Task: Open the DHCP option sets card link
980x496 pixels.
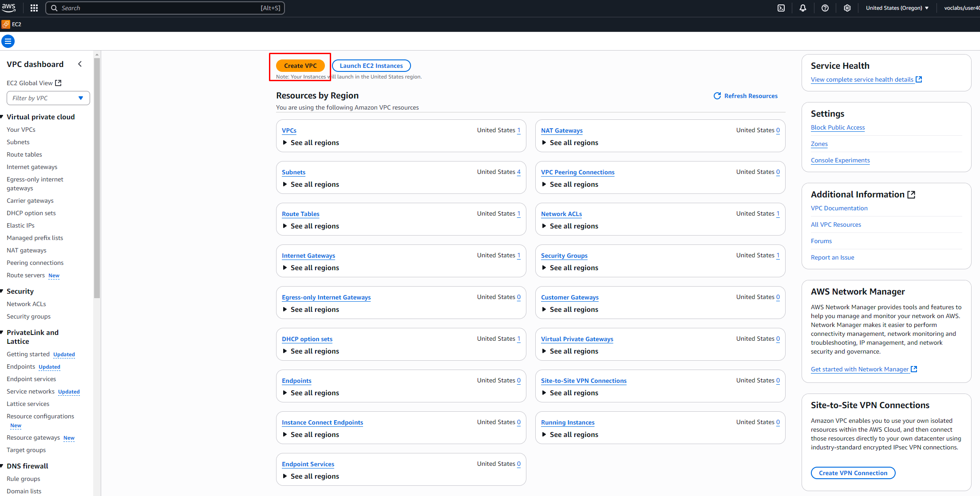Action: coord(307,339)
